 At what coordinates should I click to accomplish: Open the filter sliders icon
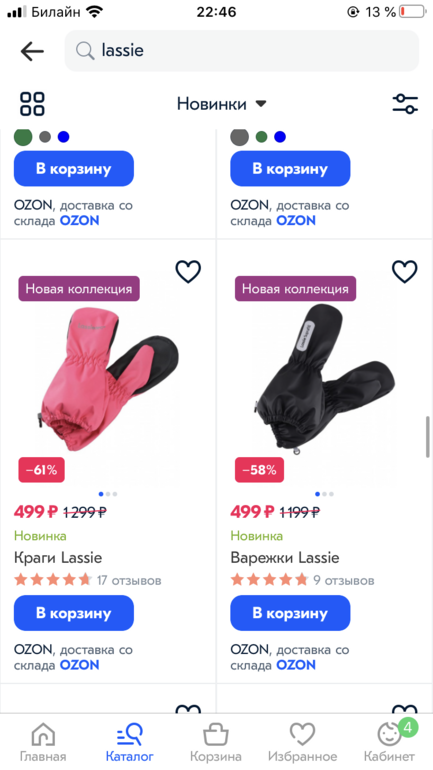(x=405, y=104)
